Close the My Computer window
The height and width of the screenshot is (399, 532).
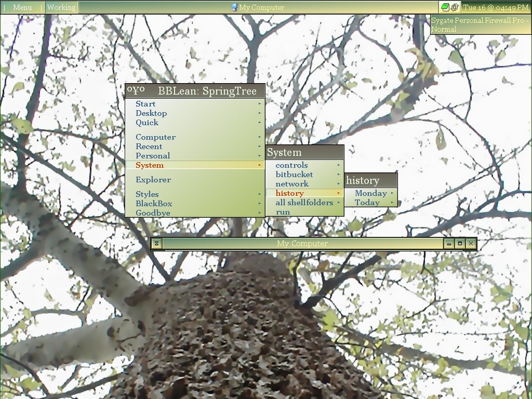click(471, 243)
